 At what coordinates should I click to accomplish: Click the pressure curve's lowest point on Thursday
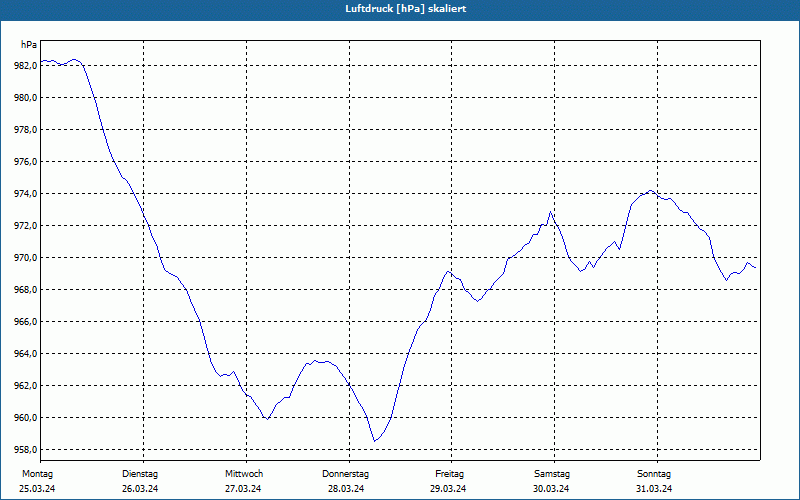pos(374,441)
